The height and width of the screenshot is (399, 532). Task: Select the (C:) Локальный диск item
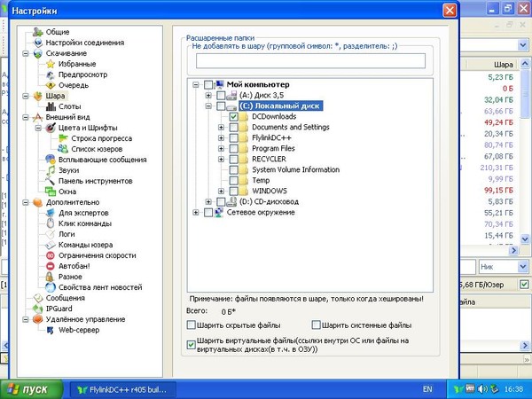[280, 106]
